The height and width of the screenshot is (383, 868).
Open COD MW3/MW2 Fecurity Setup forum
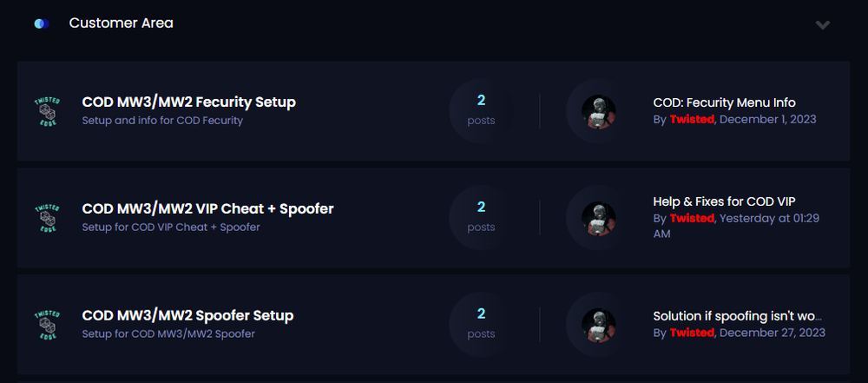[188, 102]
